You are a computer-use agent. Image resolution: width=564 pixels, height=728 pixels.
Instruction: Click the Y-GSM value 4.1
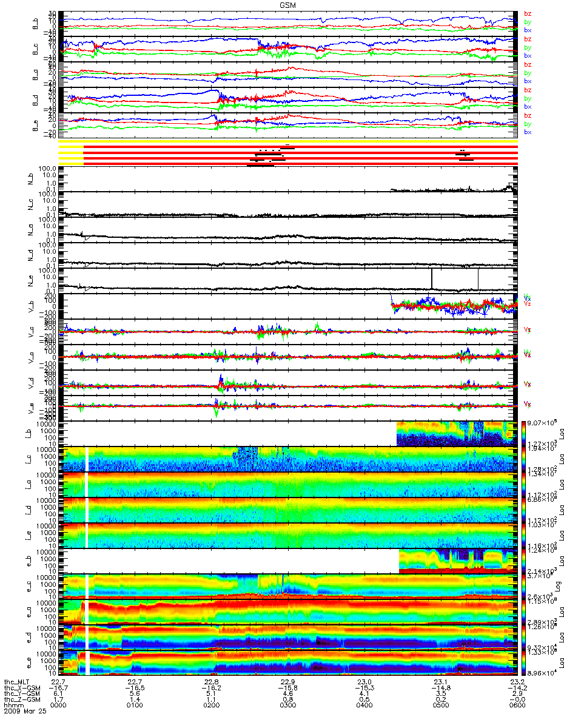[364, 695]
